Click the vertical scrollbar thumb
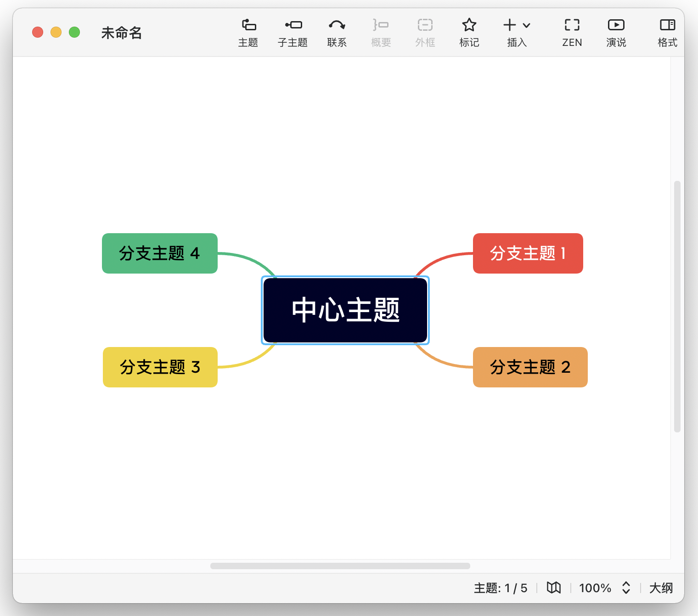698x616 pixels. pyautogui.click(x=677, y=307)
